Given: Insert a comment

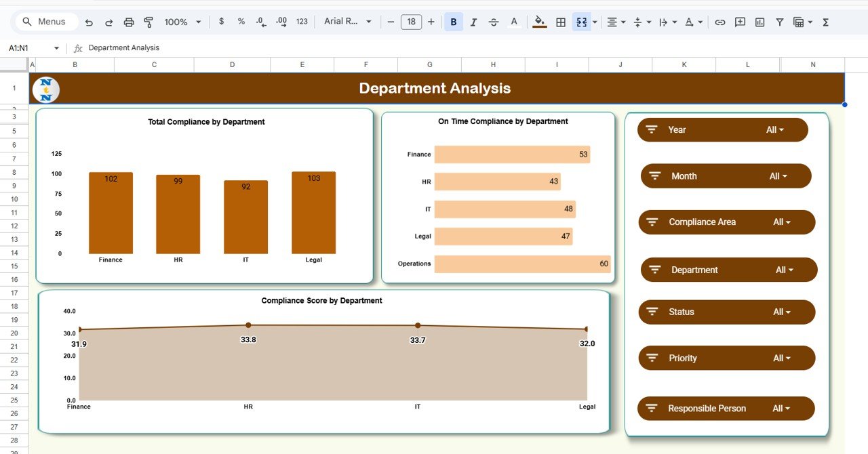Looking at the screenshot, I should [x=740, y=21].
